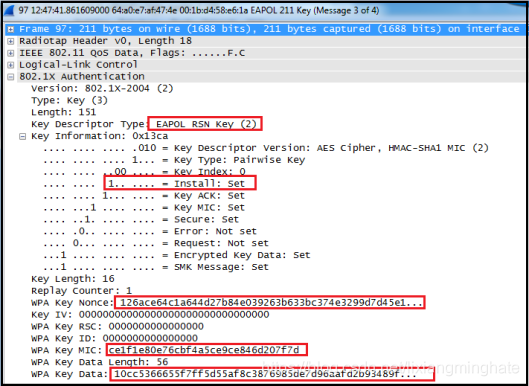Select the Key Type: Pairwise Key line
529x386 pixels.
pyautogui.click(x=174, y=160)
